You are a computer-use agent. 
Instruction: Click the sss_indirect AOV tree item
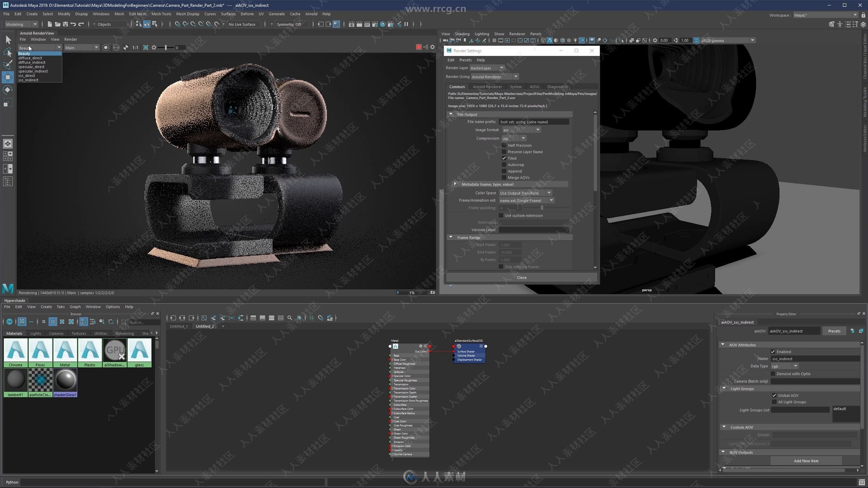click(x=28, y=80)
